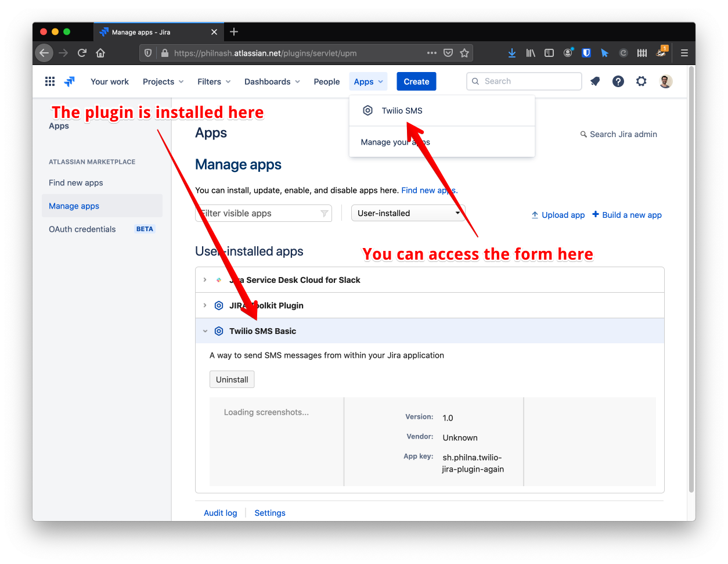
Task: Select Manage your apps menu entry
Action: coord(442,142)
